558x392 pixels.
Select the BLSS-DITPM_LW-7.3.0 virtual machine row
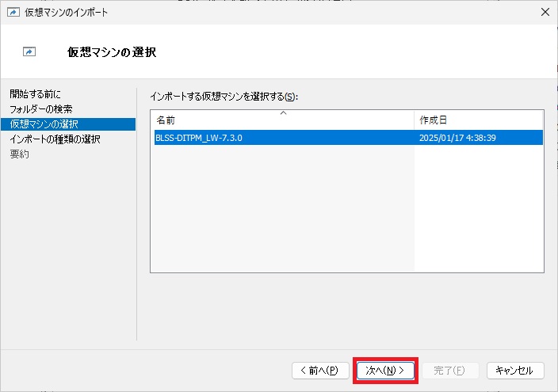(x=349, y=138)
